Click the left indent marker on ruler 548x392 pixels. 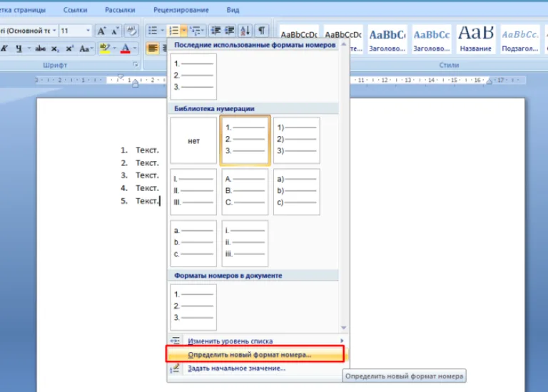click(136, 83)
